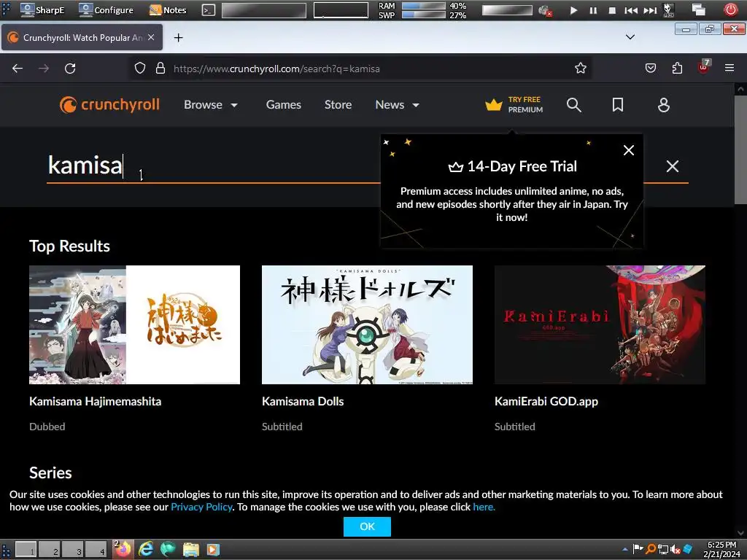Open the Privacy Policy link
747x560 pixels.
pyautogui.click(x=201, y=507)
